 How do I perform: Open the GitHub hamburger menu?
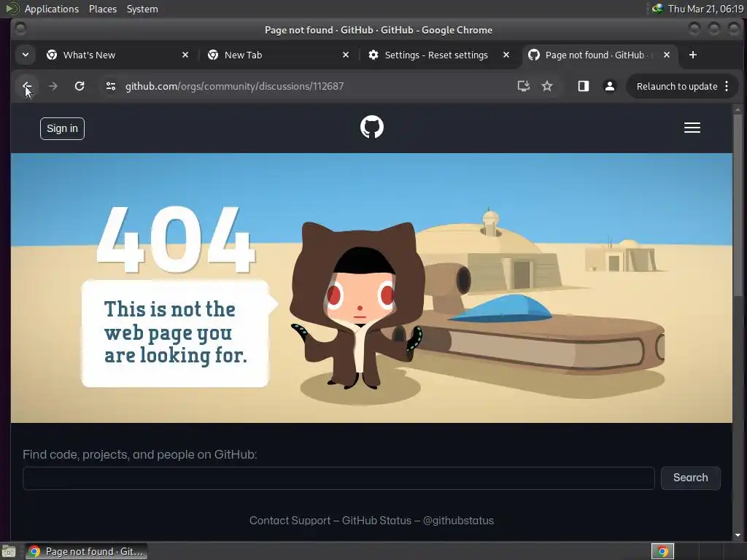[x=692, y=128]
